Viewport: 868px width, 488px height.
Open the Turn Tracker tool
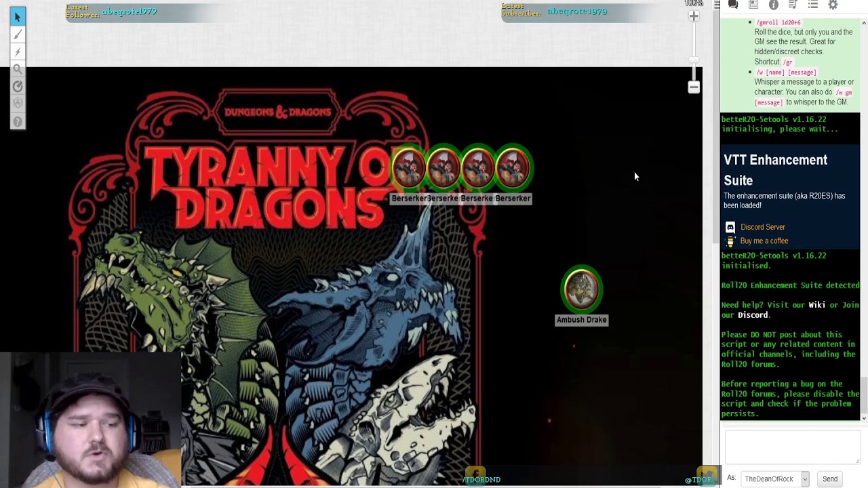click(x=18, y=87)
